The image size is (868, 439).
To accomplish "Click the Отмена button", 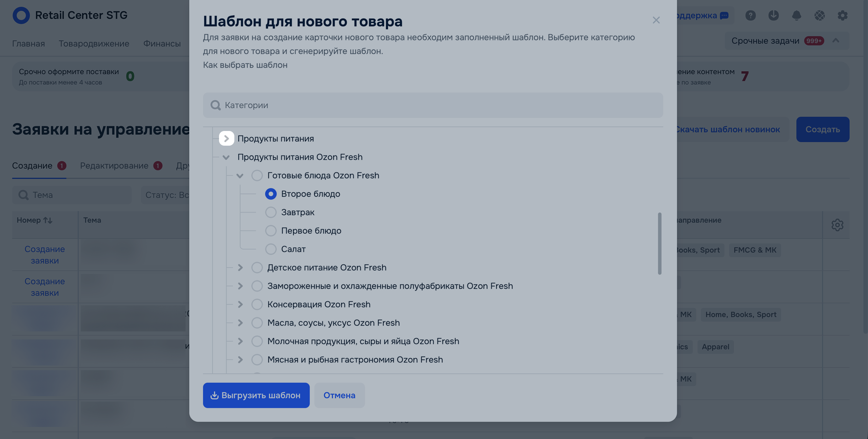I will [x=339, y=395].
